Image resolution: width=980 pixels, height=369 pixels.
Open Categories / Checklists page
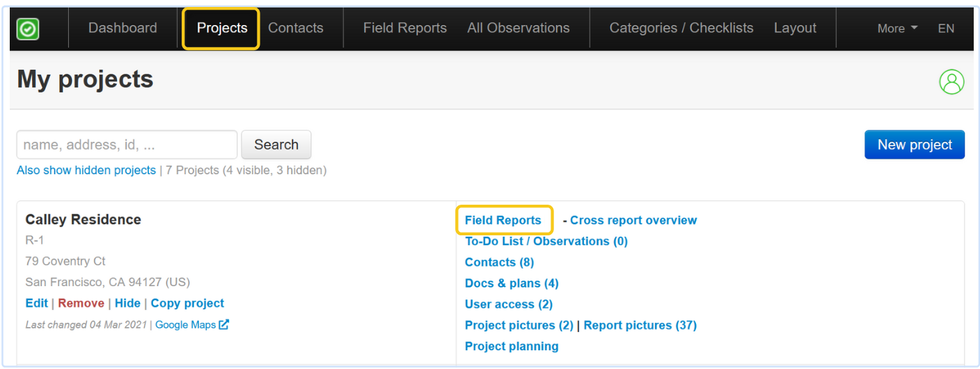681,28
